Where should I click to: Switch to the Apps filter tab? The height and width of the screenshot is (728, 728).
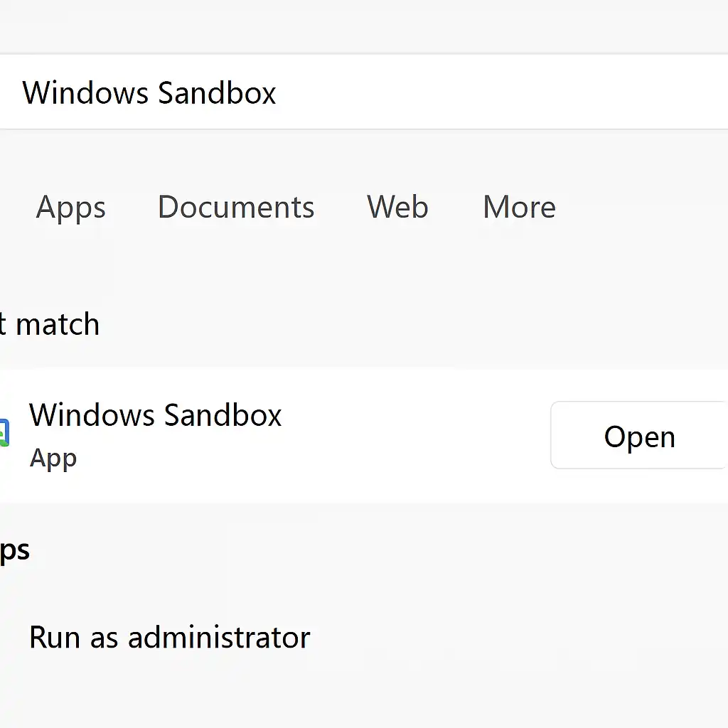click(70, 208)
